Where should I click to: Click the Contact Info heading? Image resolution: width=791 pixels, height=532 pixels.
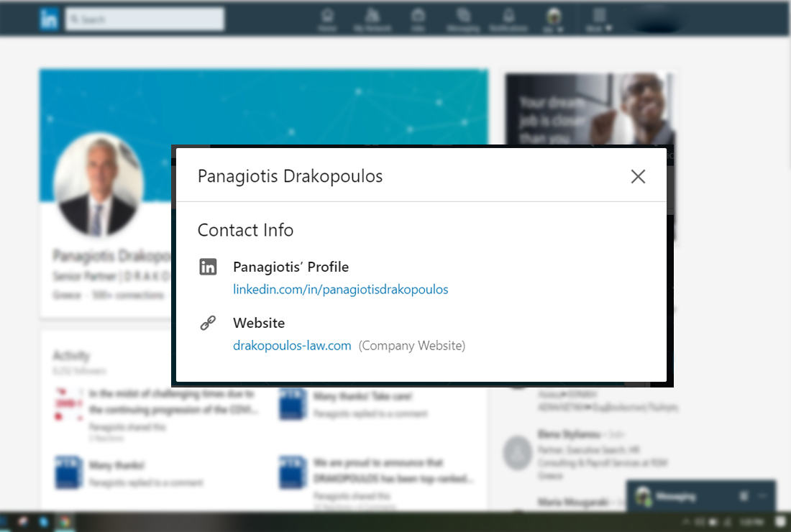(246, 230)
